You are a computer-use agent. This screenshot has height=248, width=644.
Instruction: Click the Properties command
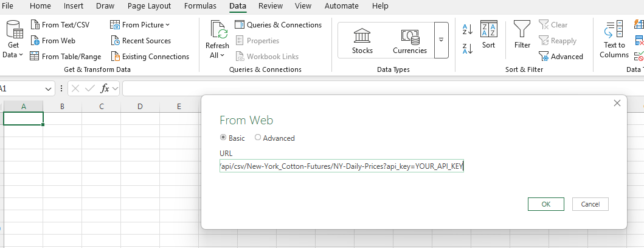pos(257,41)
